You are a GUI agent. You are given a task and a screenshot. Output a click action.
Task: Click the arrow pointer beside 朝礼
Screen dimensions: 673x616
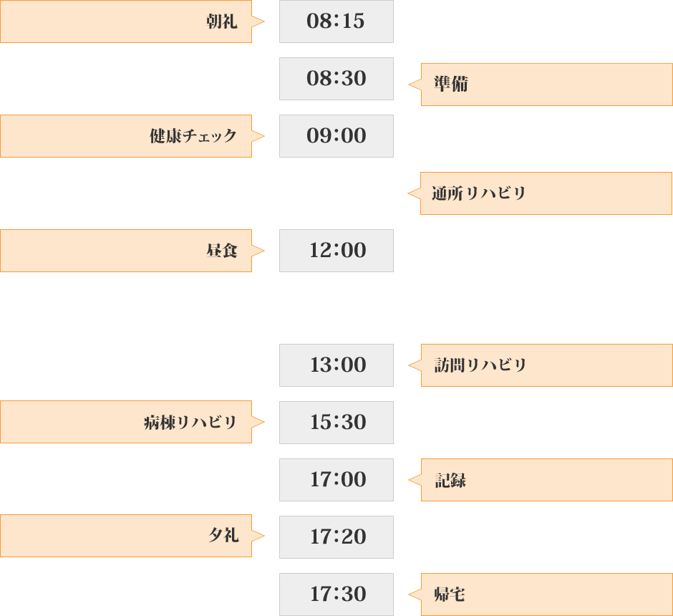click(258, 21)
